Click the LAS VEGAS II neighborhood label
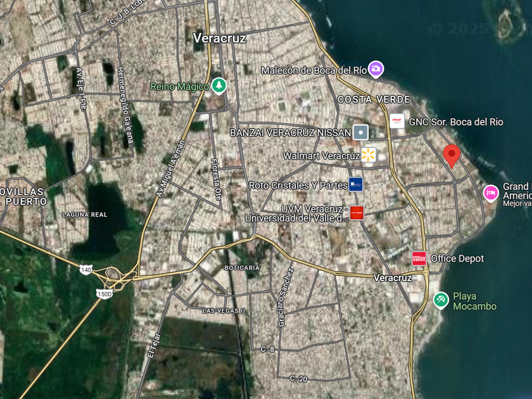532x399 pixels. pyautogui.click(x=224, y=310)
